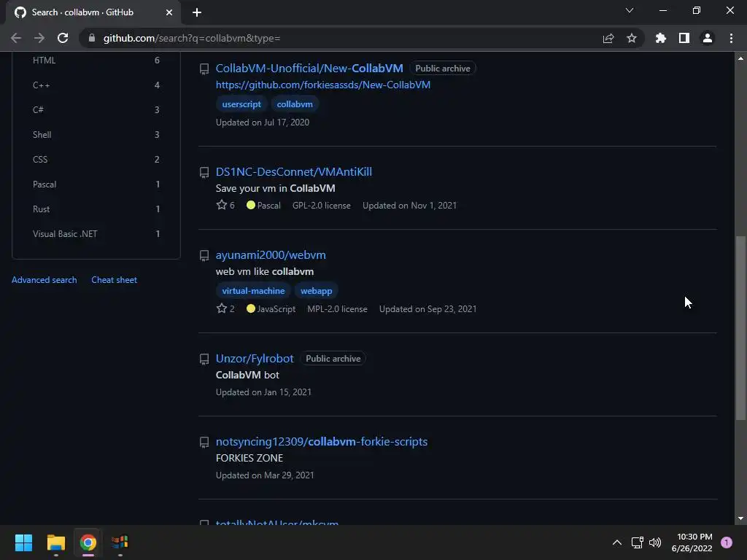Filter results by C++ language
This screenshot has width=747, height=560.
pyautogui.click(x=96, y=85)
